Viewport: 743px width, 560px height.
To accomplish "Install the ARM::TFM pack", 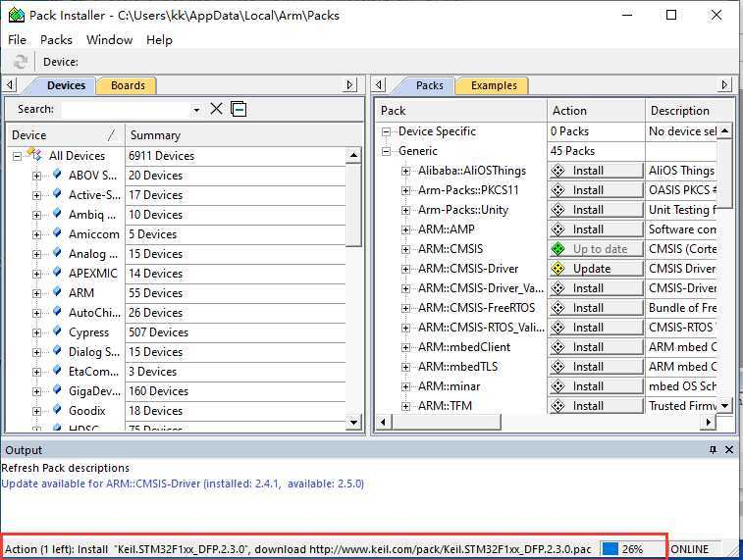I will click(x=596, y=406).
